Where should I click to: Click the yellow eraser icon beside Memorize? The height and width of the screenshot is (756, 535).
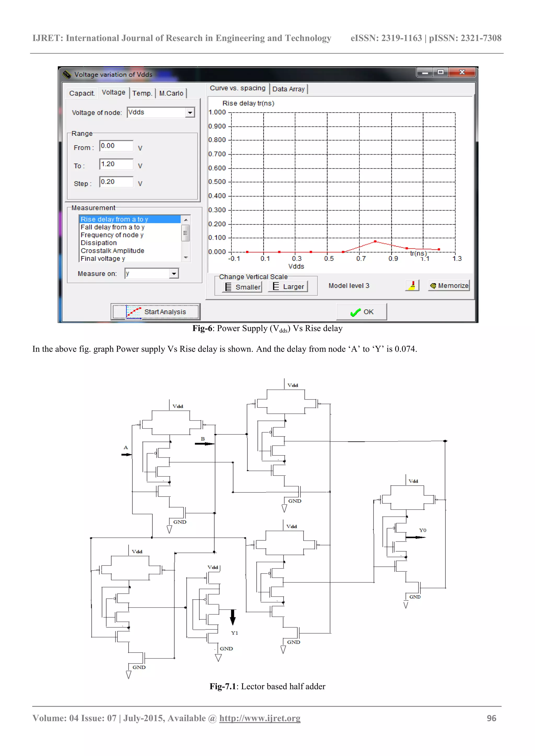point(412,285)
